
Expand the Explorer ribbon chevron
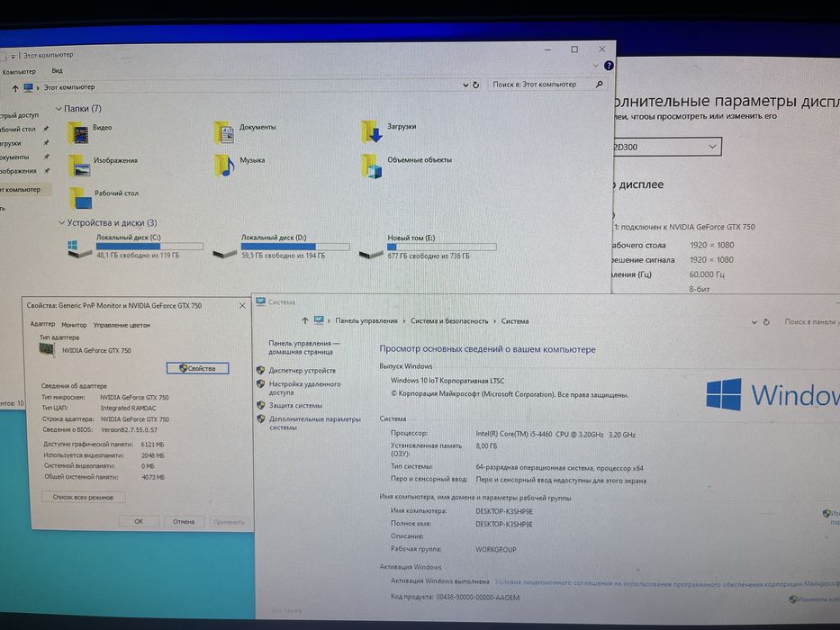click(x=595, y=66)
